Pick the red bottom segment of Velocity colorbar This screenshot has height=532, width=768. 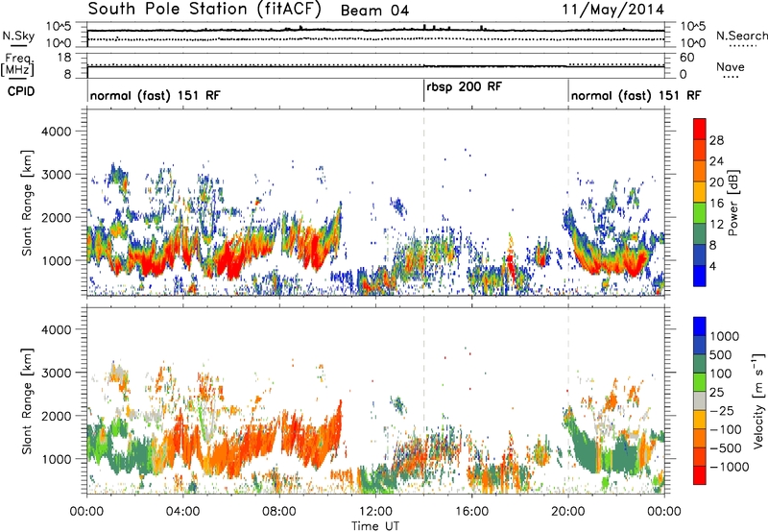(x=700, y=474)
